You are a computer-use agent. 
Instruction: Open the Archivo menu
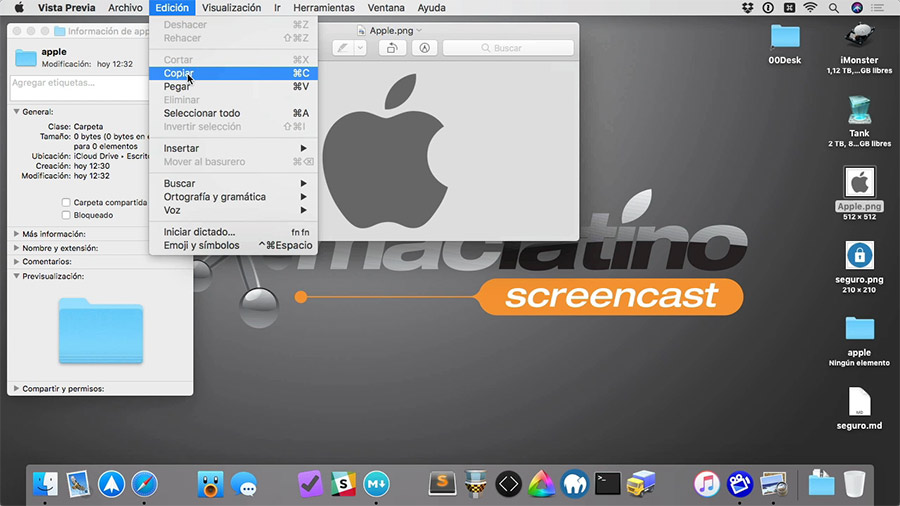click(125, 7)
